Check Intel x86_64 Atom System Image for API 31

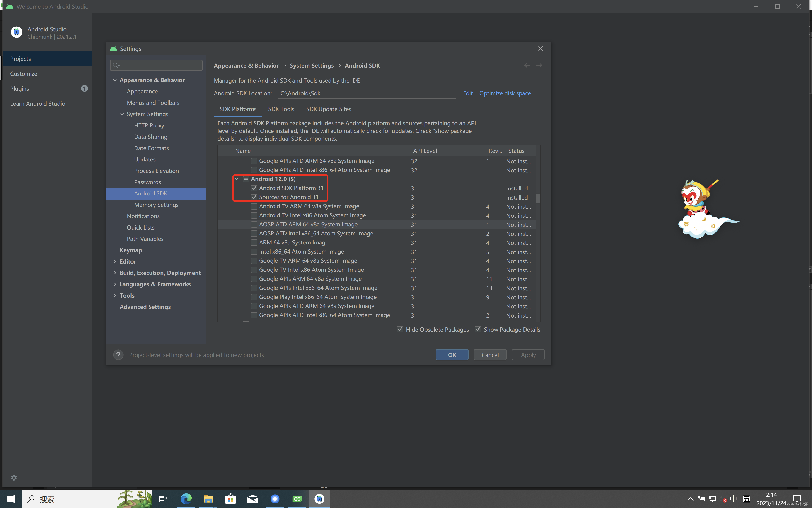(254, 252)
